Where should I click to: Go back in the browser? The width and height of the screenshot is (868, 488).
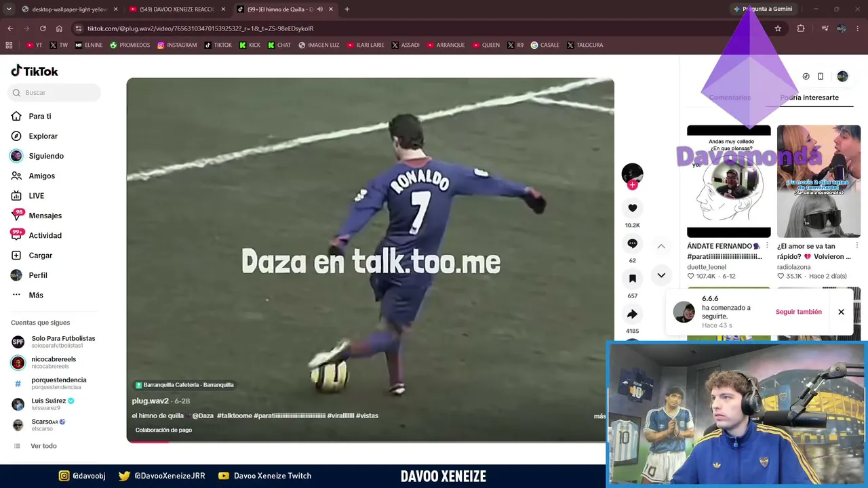10,28
